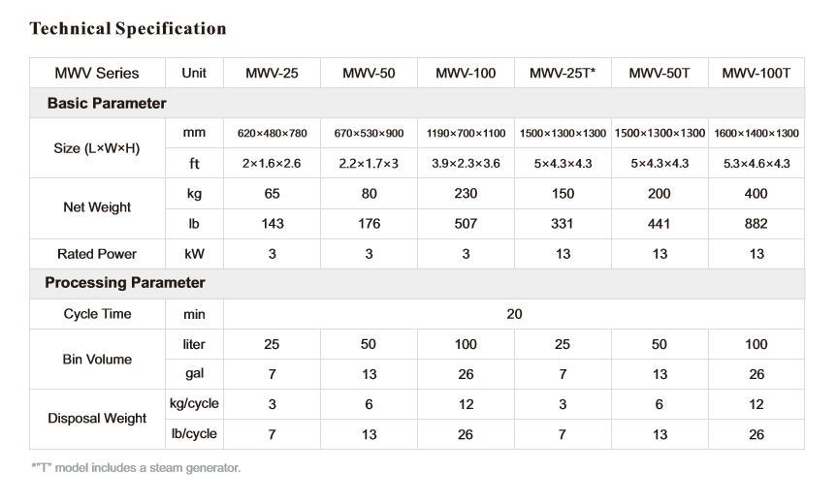Select the Size (L×W×H) row label
Viewport: 837px width, 504px height.
click(97, 148)
